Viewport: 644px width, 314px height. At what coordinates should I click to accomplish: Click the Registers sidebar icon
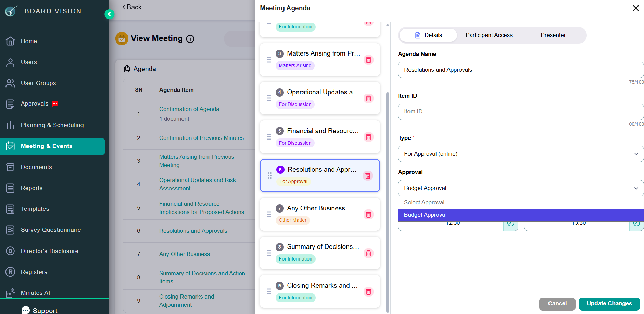(10, 272)
